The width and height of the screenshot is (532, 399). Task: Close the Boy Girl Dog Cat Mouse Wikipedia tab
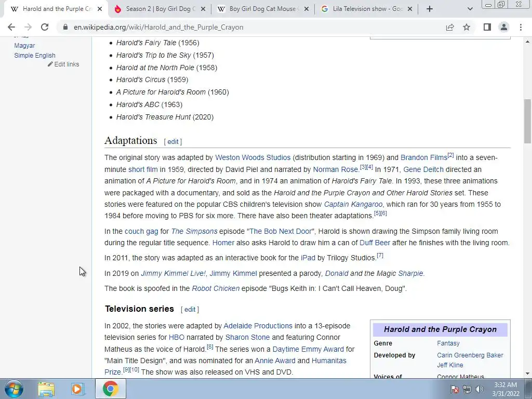307,9
